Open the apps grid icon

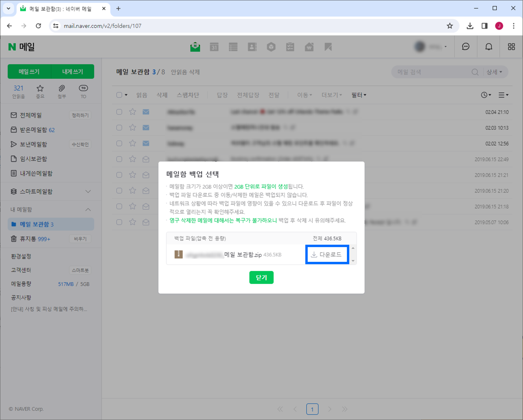coord(512,47)
